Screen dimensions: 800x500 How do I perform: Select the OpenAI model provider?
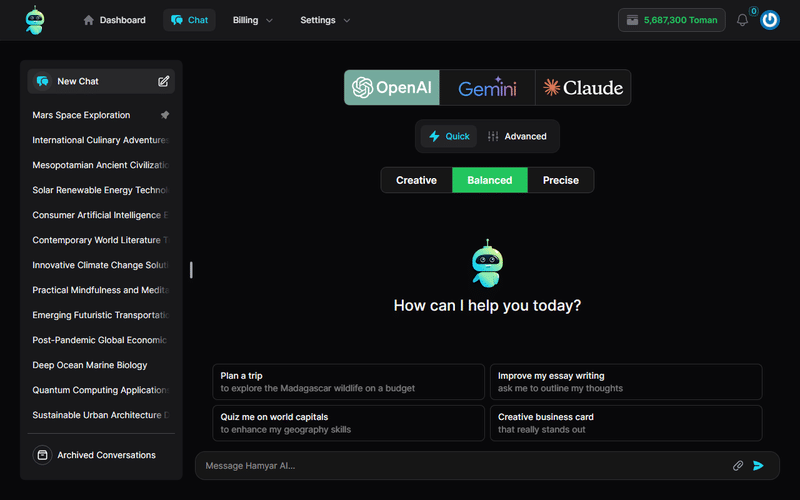click(392, 88)
